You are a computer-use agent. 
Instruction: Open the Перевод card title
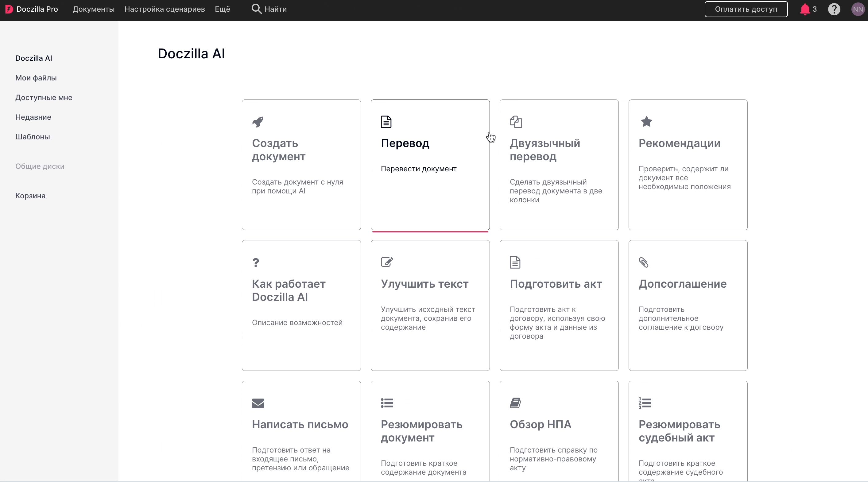click(405, 143)
